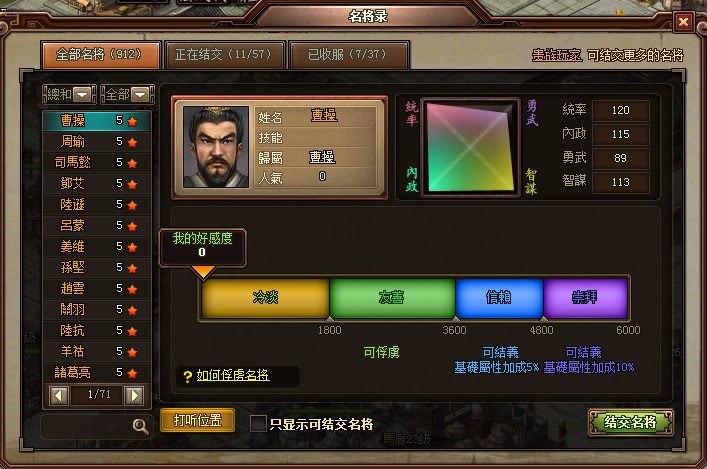Enable 只显示可结交名将 checkbox

(x=258, y=424)
